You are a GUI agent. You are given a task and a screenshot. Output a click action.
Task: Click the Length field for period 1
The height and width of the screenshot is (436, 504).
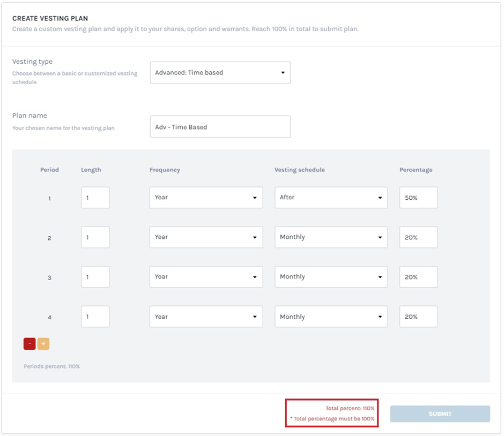[x=95, y=198]
